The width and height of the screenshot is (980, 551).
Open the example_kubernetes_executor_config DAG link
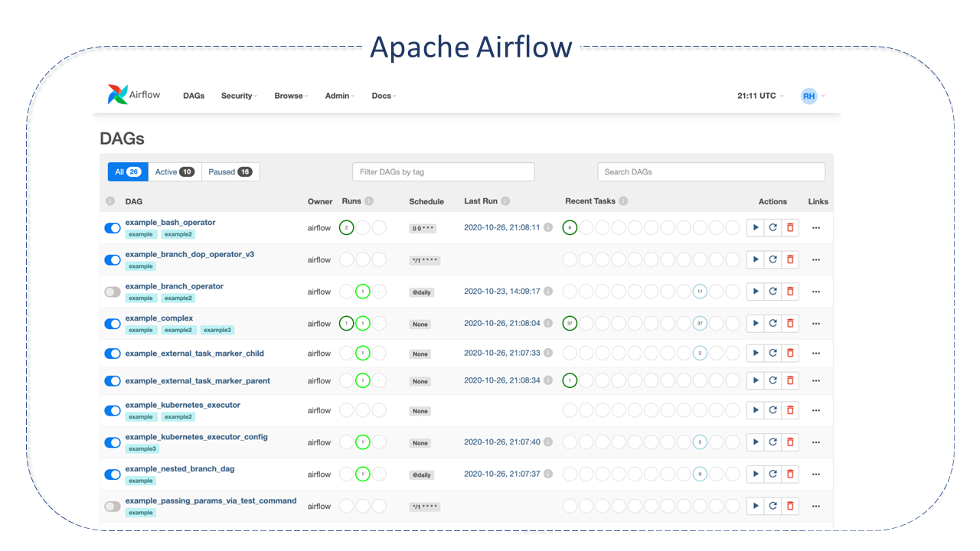[x=197, y=437]
